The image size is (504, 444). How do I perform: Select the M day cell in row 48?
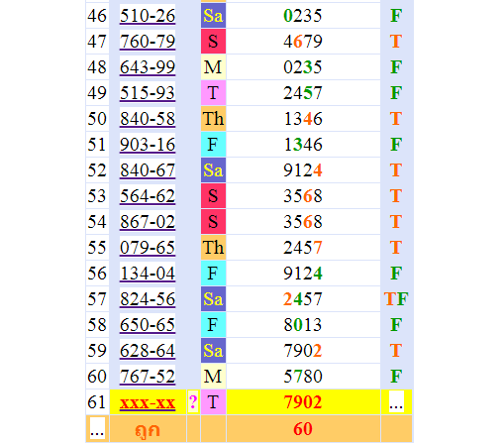tap(213, 67)
